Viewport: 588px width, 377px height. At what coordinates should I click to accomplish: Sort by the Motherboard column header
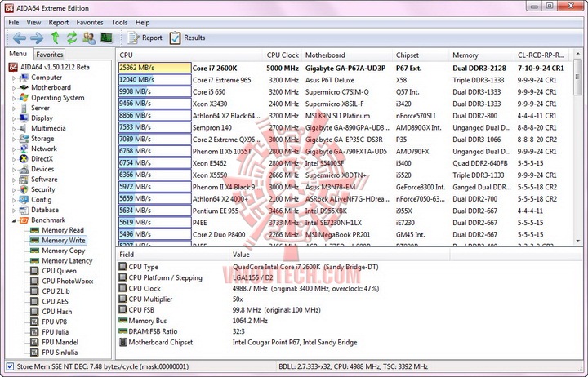click(x=346, y=55)
